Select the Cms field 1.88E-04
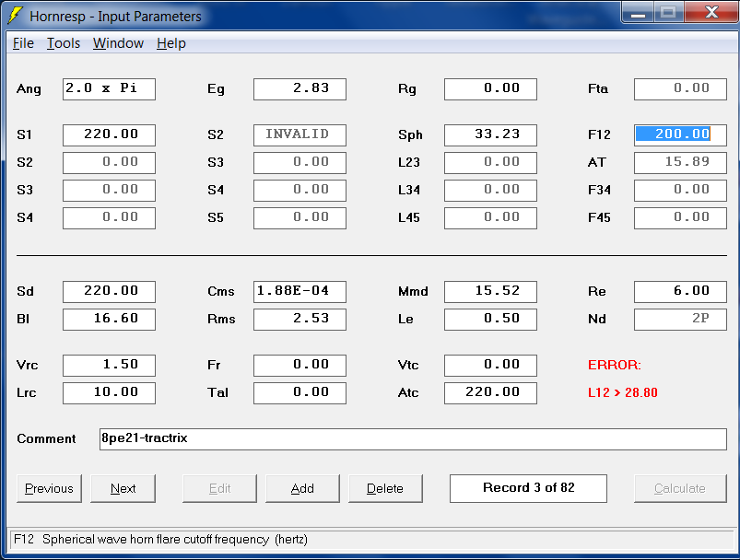 [x=300, y=292]
